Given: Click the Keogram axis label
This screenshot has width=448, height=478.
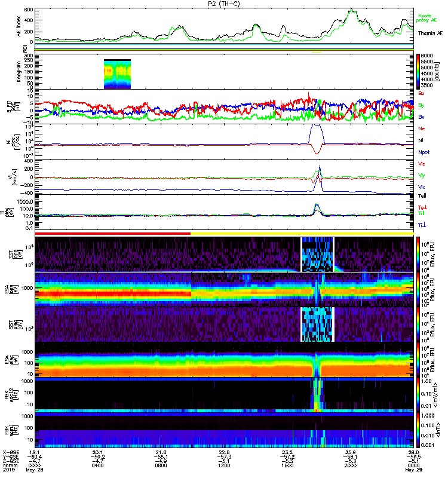Looking at the screenshot, I should coord(19,72).
